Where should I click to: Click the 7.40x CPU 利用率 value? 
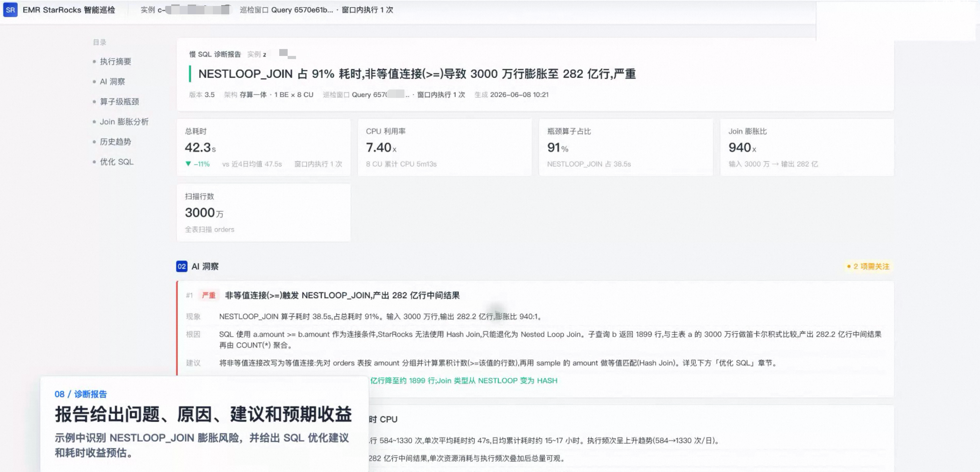coord(381,148)
